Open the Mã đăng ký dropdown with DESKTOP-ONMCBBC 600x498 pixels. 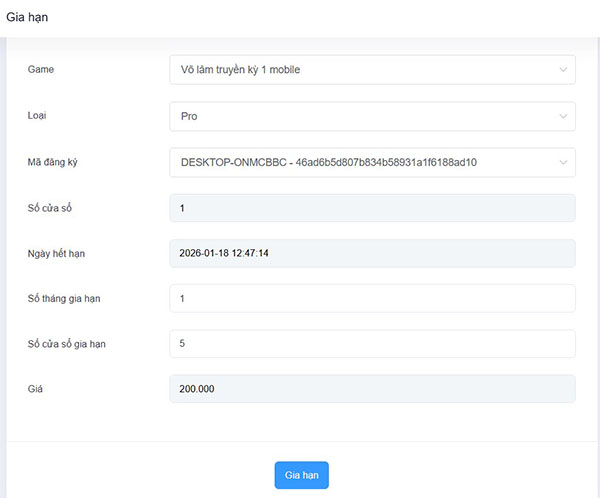coord(360,162)
